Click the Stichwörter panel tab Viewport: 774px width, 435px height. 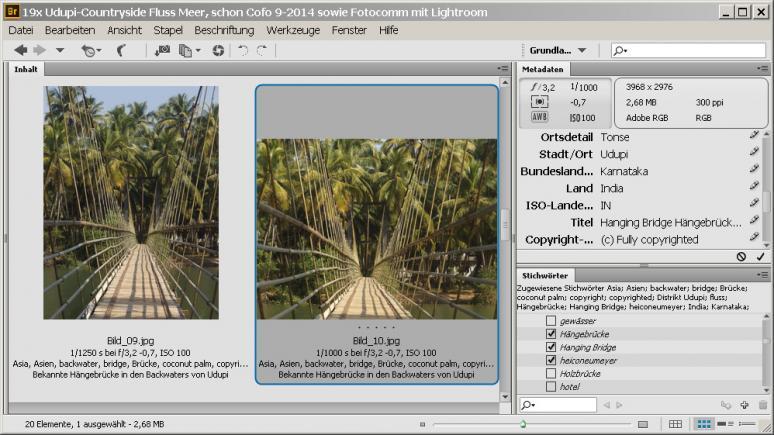coord(545,276)
